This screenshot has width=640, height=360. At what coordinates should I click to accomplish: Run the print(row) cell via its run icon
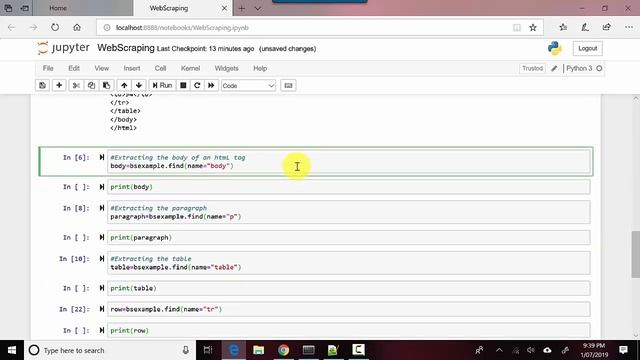coord(102,330)
